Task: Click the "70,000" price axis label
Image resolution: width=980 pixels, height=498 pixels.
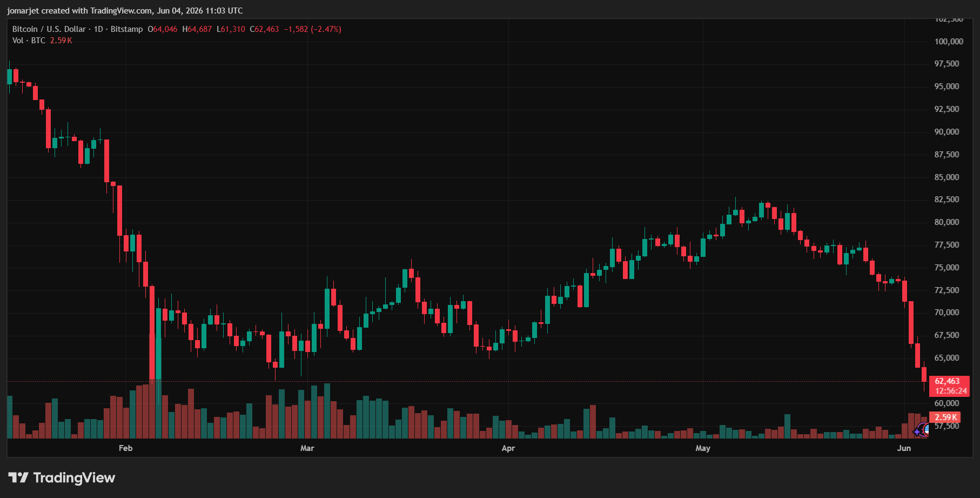Action: [947, 313]
